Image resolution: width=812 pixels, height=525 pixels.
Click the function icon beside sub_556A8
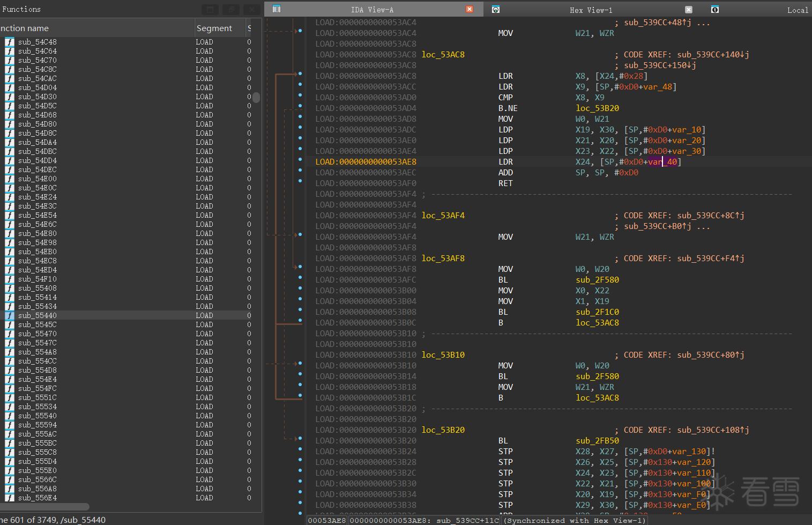click(10, 489)
